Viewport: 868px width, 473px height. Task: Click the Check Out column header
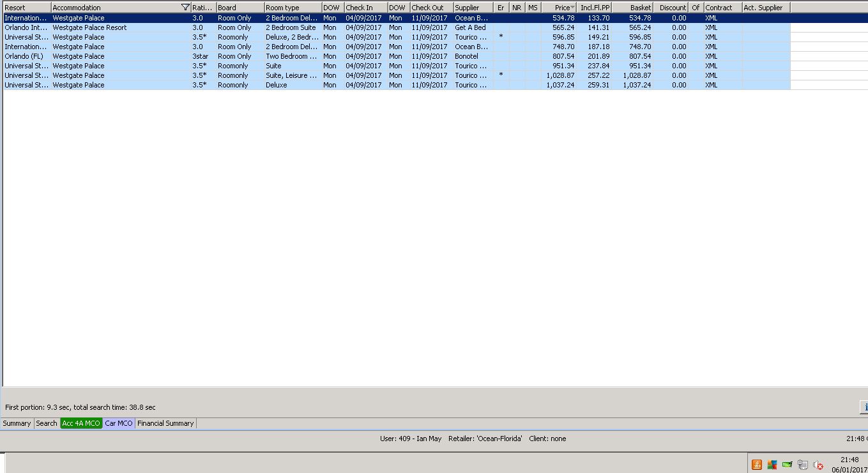pos(432,8)
